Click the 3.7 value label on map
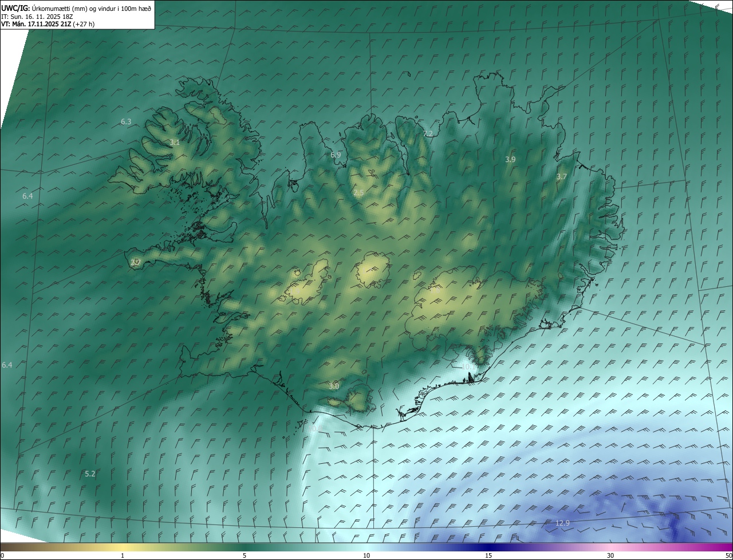Viewport: 733px width, 560px height. click(x=561, y=177)
